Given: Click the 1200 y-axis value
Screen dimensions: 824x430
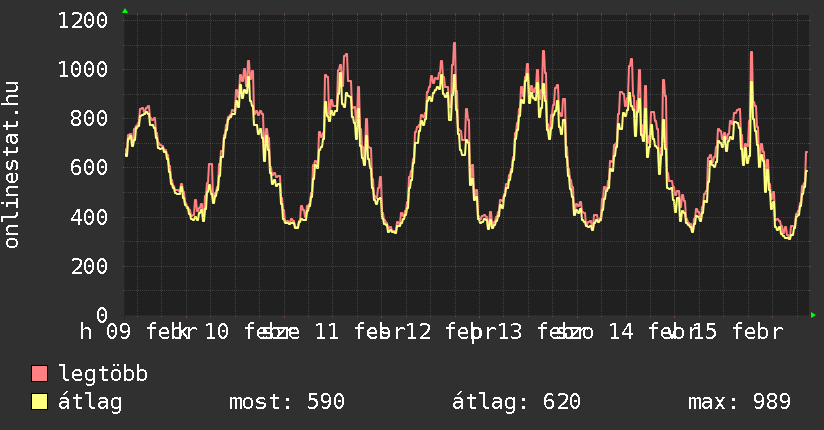Looking at the screenshot, I should click(83, 20).
